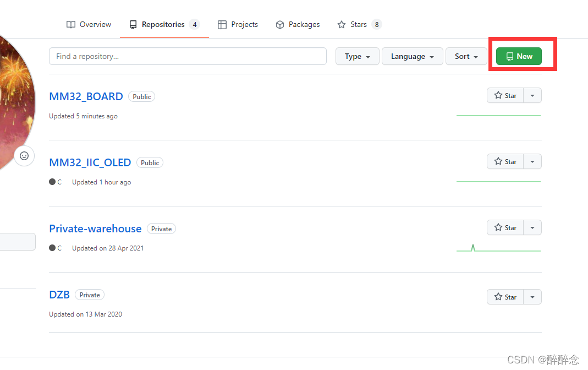Open the DZB repository
The width and height of the screenshot is (588, 370).
59,295
